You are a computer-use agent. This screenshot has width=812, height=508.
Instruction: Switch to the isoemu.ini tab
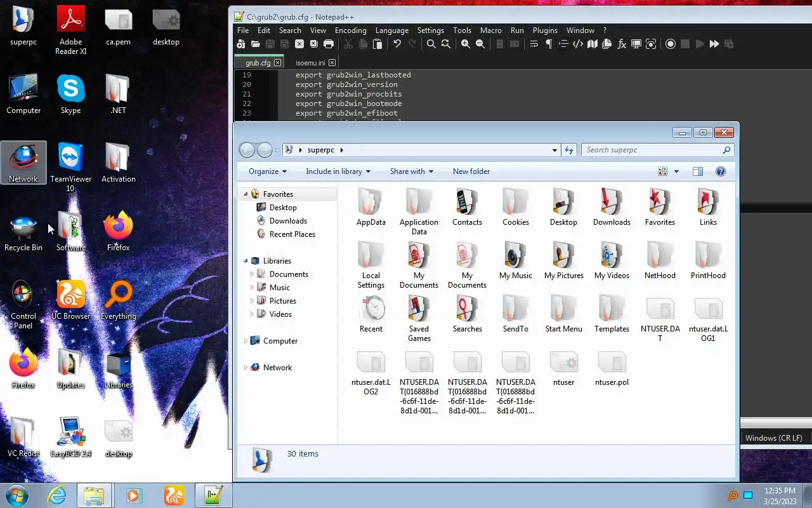[x=310, y=63]
